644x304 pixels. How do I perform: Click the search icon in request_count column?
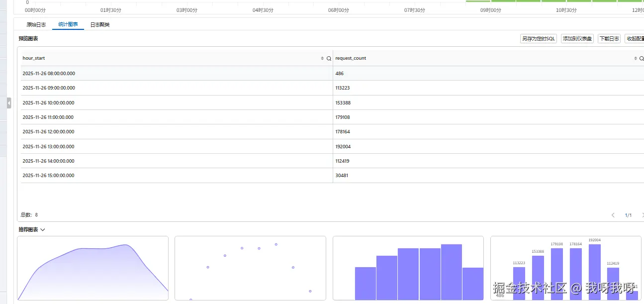click(642, 59)
